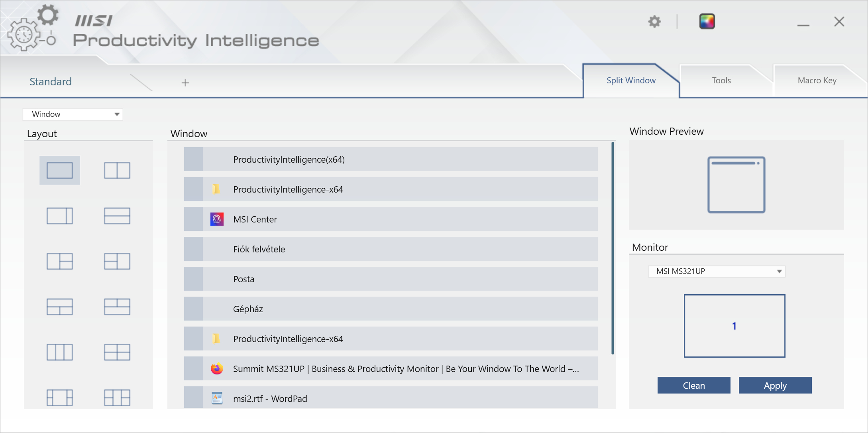Image resolution: width=868 pixels, height=433 pixels.
Task: Click the MSI Center app icon
Action: [217, 219]
